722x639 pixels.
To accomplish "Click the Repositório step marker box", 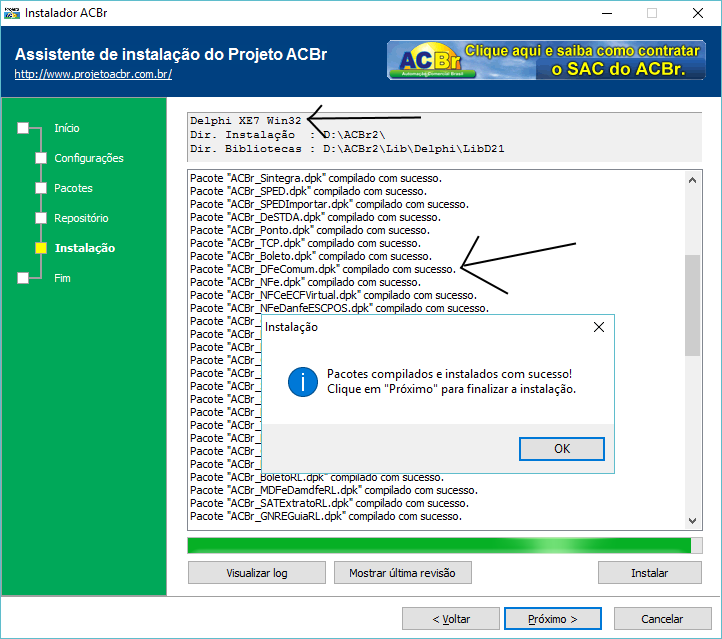I will coord(41,218).
